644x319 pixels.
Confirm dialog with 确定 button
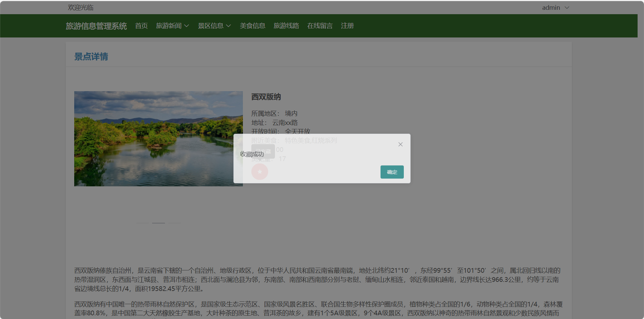(x=392, y=172)
